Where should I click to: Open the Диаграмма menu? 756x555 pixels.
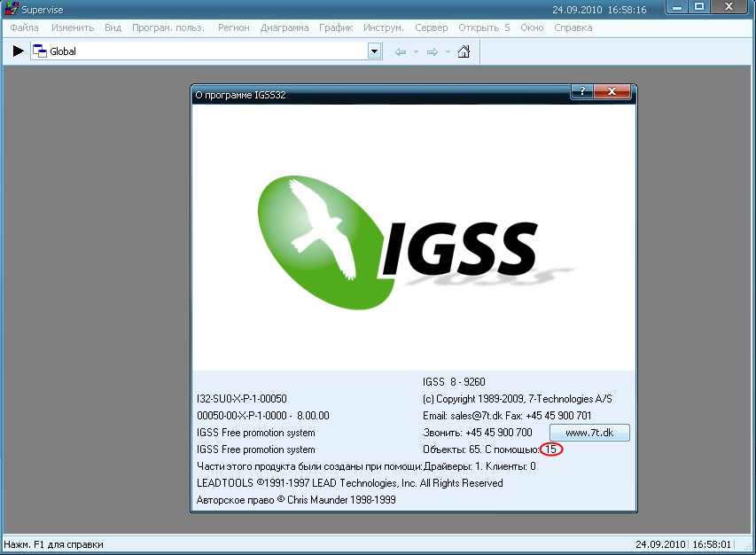click(284, 27)
